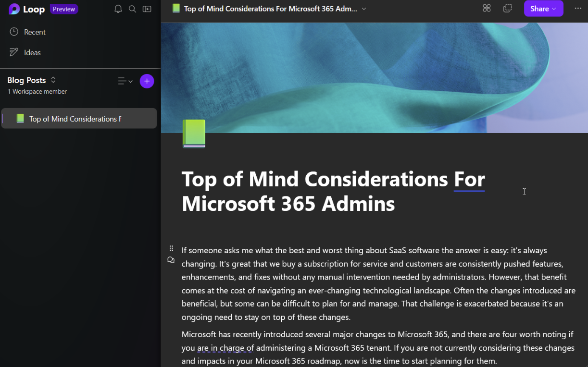Click the six-dot paragraph drag handle
Image resolution: width=588 pixels, height=367 pixels.
(171, 248)
